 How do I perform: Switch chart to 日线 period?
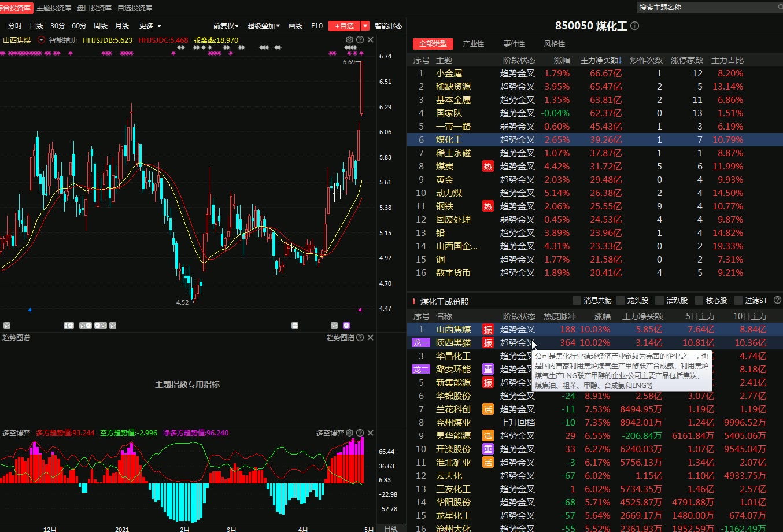[x=36, y=26]
